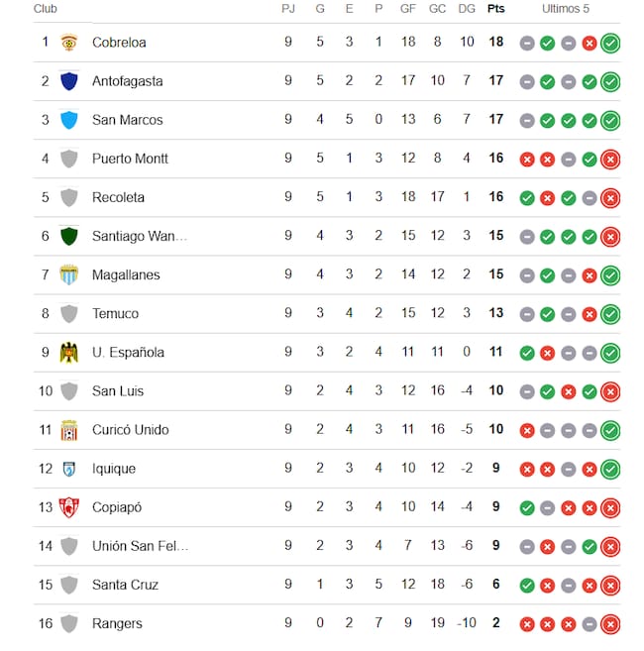This screenshot has width=644, height=651.
Task: Open the Recoleta team link
Action: coord(118,197)
